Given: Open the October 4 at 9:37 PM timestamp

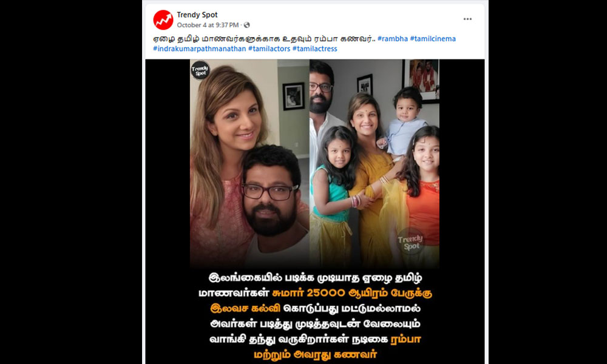Looking at the screenshot, I should tap(208, 25).
